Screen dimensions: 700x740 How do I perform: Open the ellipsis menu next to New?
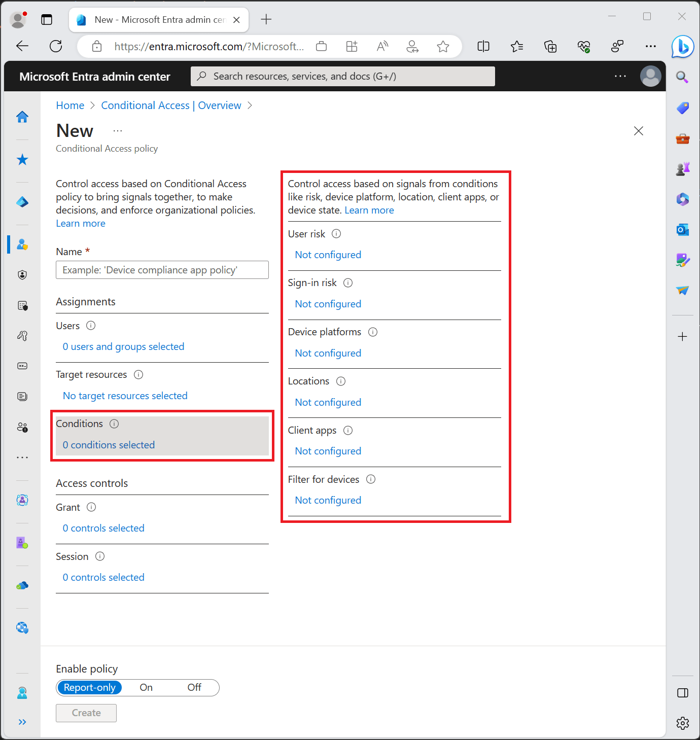pyautogui.click(x=117, y=130)
